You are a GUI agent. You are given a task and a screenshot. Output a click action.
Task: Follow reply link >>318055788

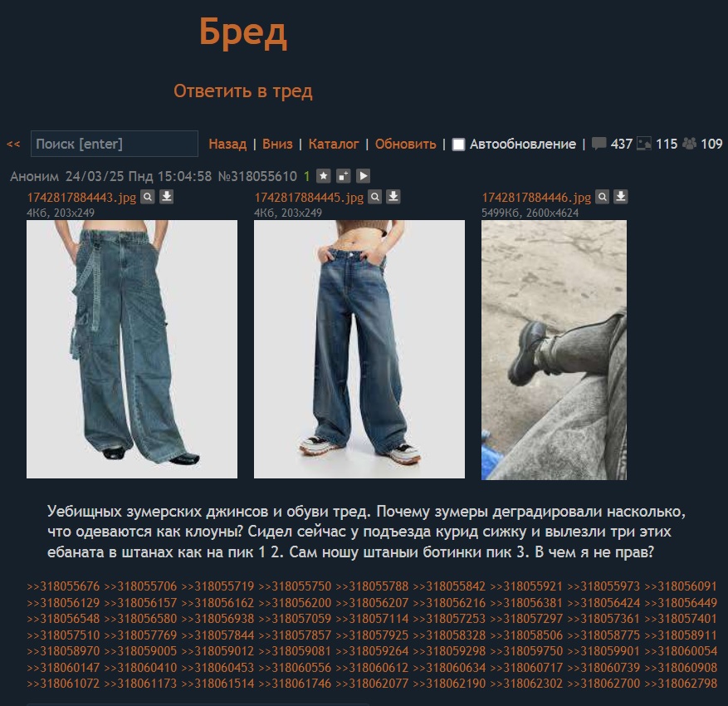(372, 586)
